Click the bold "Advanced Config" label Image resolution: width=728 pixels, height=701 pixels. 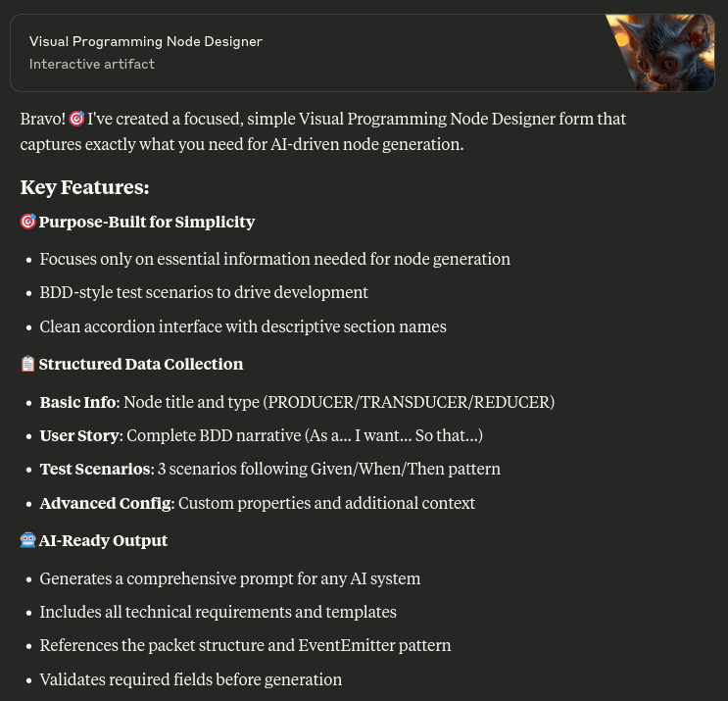pyautogui.click(x=105, y=503)
